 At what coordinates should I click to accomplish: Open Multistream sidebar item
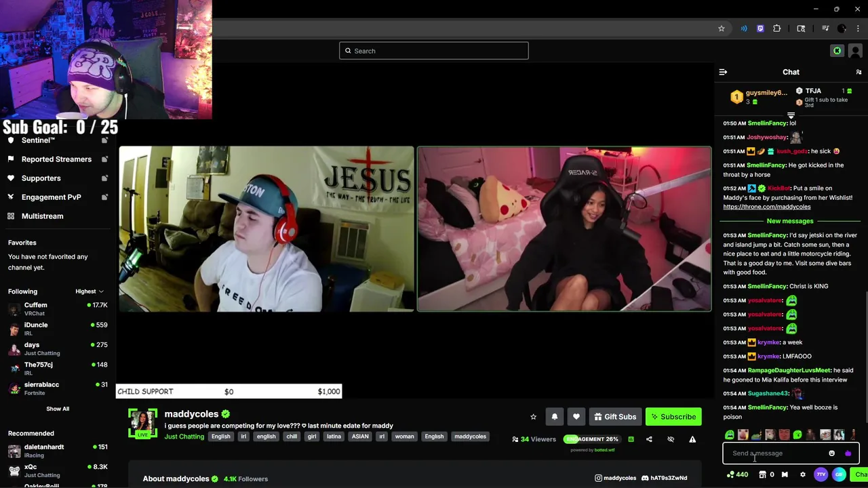coord(42,216)
